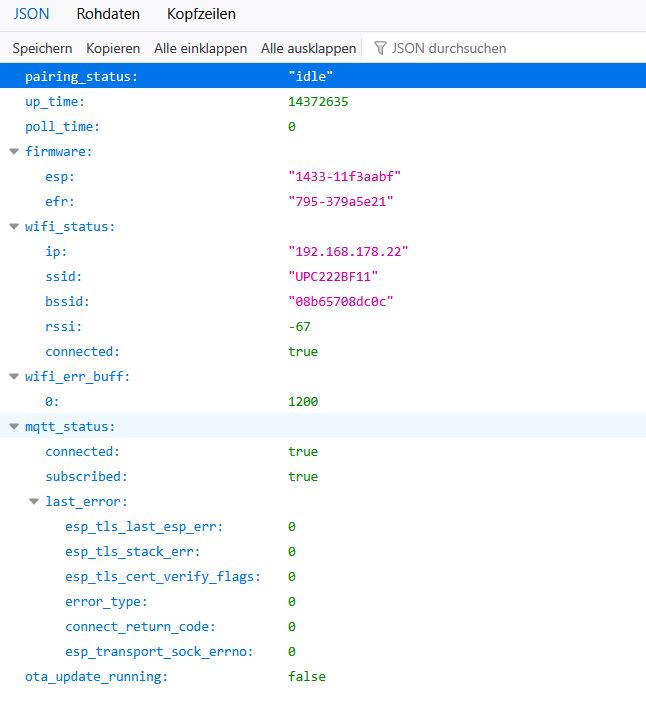This screenshot has width=646, height=705.
Task: Open the Kopfzeilen tab
Action: [201, 15]
